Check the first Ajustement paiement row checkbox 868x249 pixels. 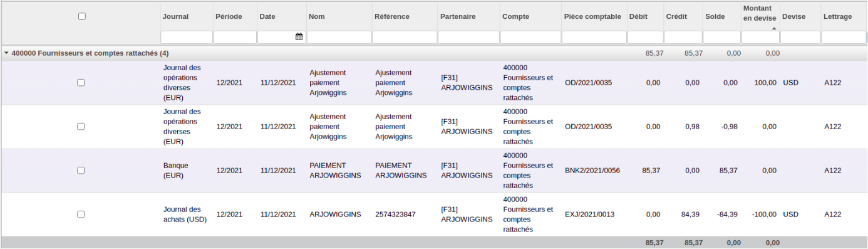point(81,82)
